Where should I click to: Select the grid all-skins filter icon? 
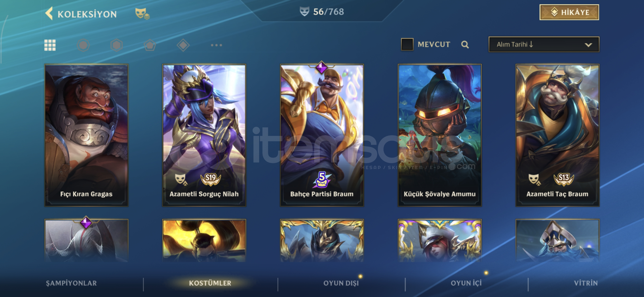[x=50, y=45]
